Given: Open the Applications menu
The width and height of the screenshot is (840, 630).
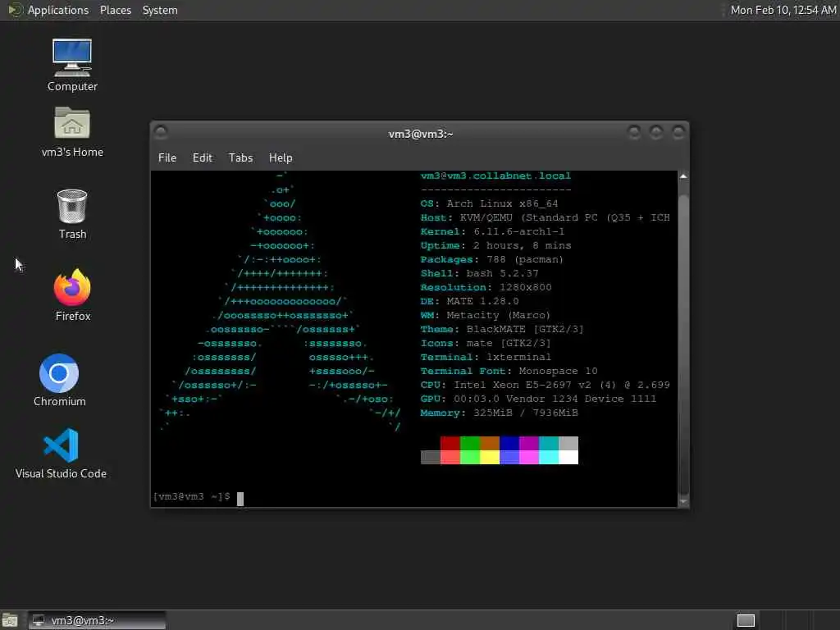Looking at the screenshot, I should (x=58, y=10).
